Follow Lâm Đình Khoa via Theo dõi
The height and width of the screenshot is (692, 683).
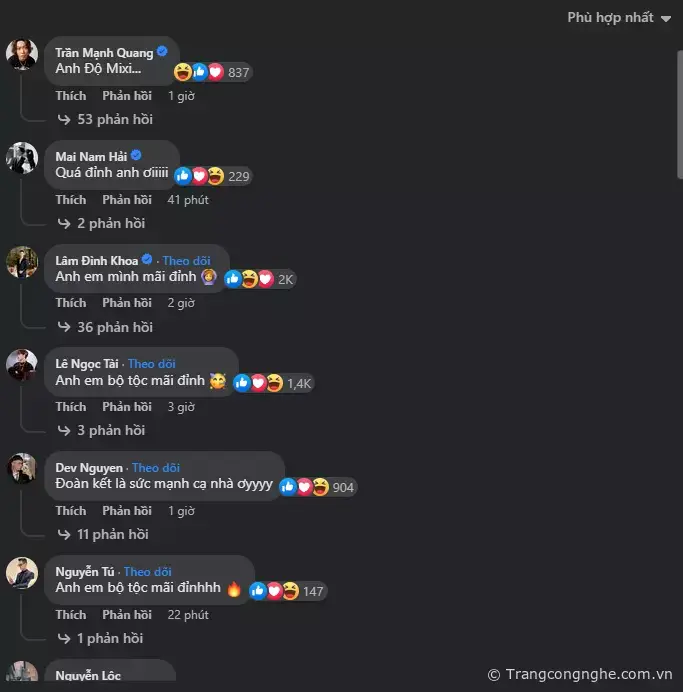pos(187,261)
